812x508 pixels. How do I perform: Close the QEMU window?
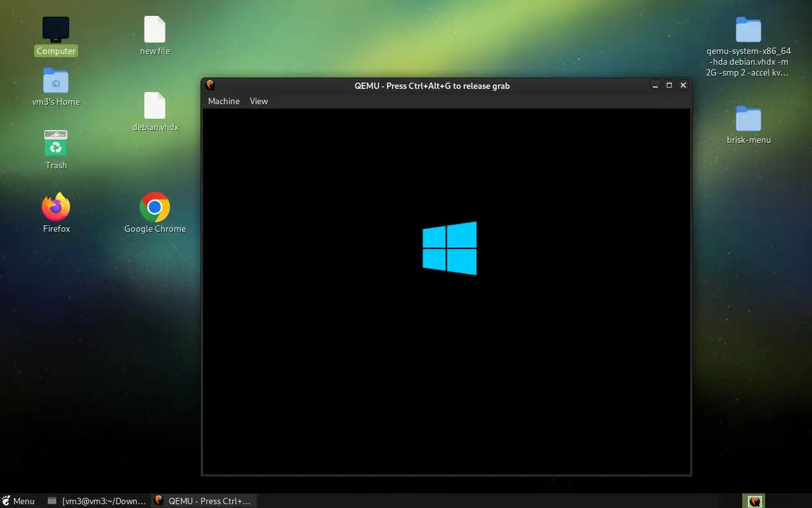683,85
